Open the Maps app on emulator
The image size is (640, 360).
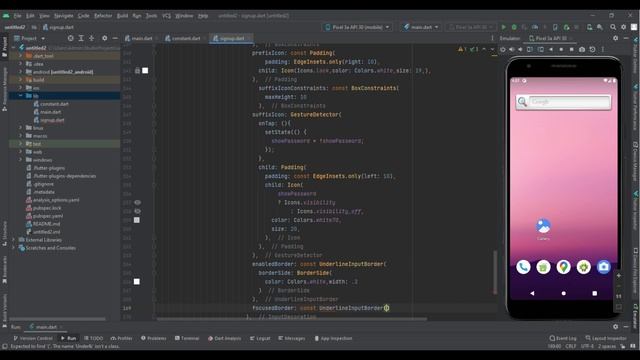564,267
